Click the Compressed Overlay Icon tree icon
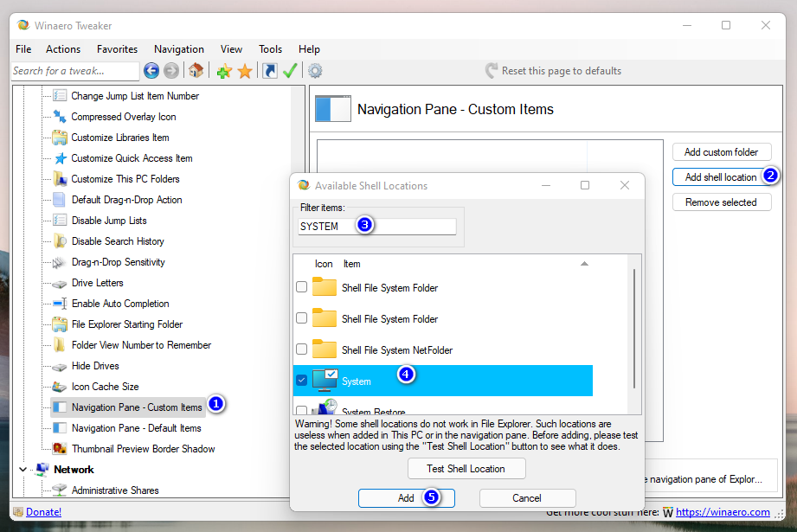The height and width of the screenshot is (532, 797). pyautogui.click(x=60, y=117)
